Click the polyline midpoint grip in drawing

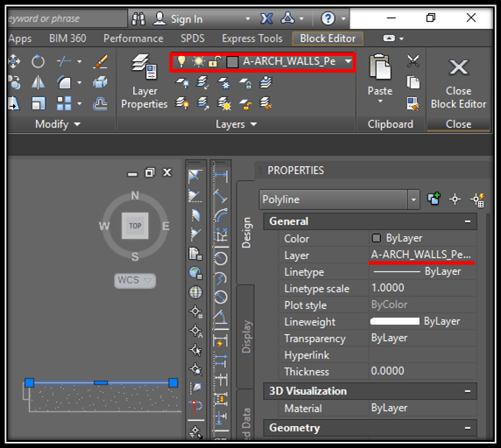[x=101, y=382]
